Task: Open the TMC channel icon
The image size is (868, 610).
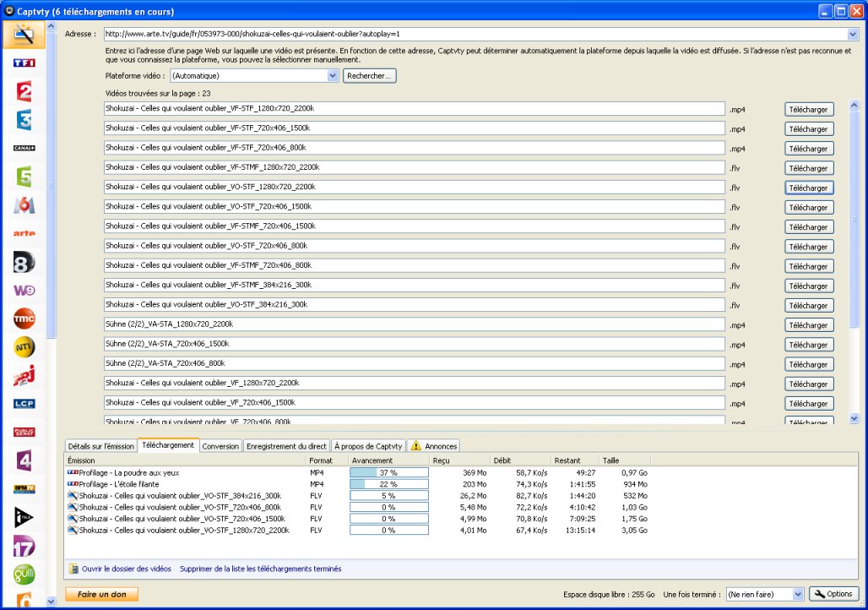Action: click(x=24, y=319)
